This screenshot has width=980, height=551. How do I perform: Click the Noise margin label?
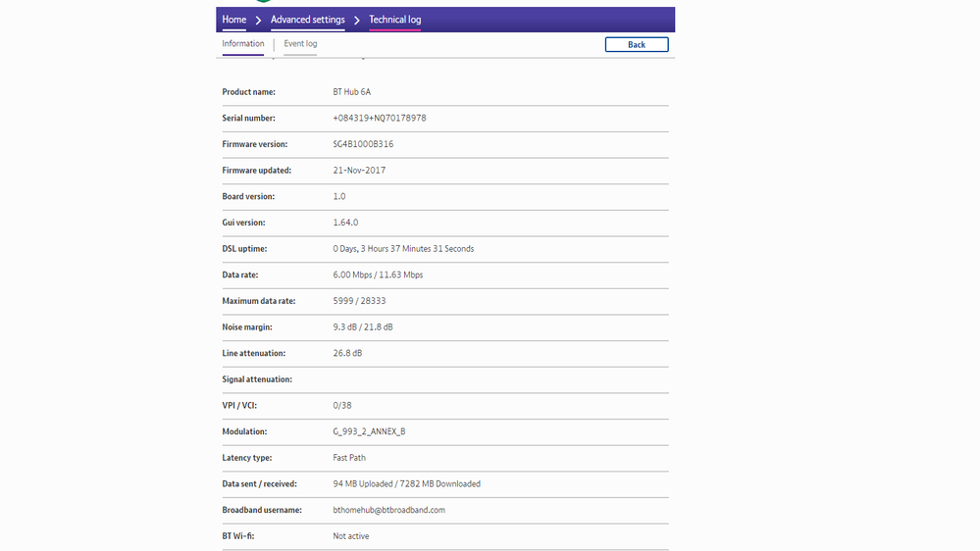point(247,327)
